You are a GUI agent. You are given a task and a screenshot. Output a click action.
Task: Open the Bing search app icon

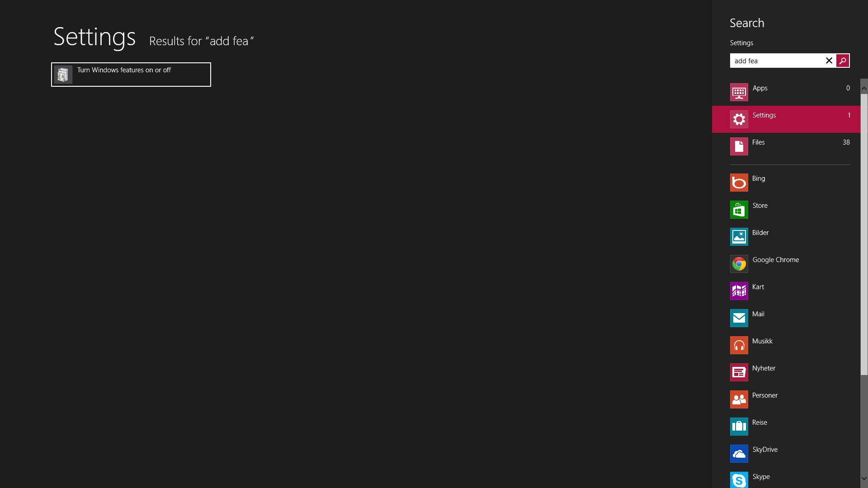point(739,183)
